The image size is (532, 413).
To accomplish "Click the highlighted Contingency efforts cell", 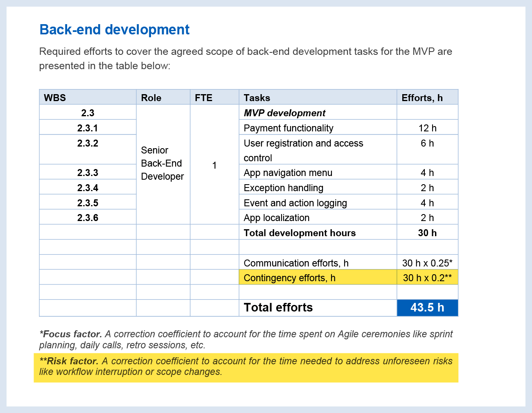I will tap(289, 278).
